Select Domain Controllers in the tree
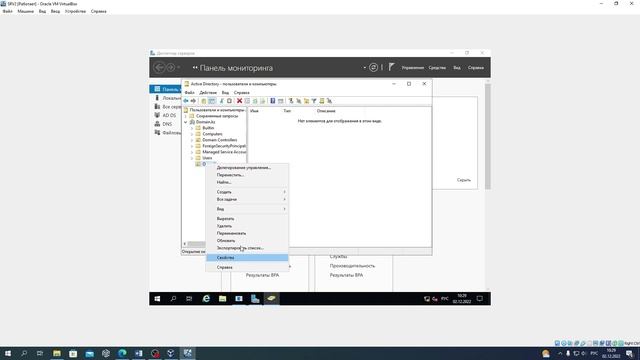Image resolution: width=640 pixels, height=360 pixels. (219, 140)
